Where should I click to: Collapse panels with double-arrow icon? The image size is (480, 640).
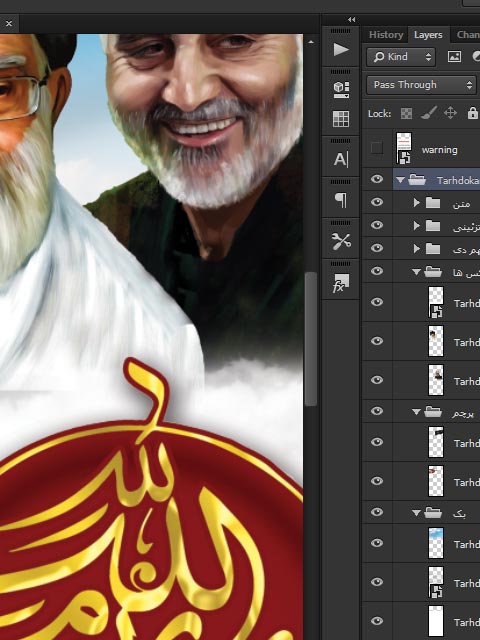351,19
